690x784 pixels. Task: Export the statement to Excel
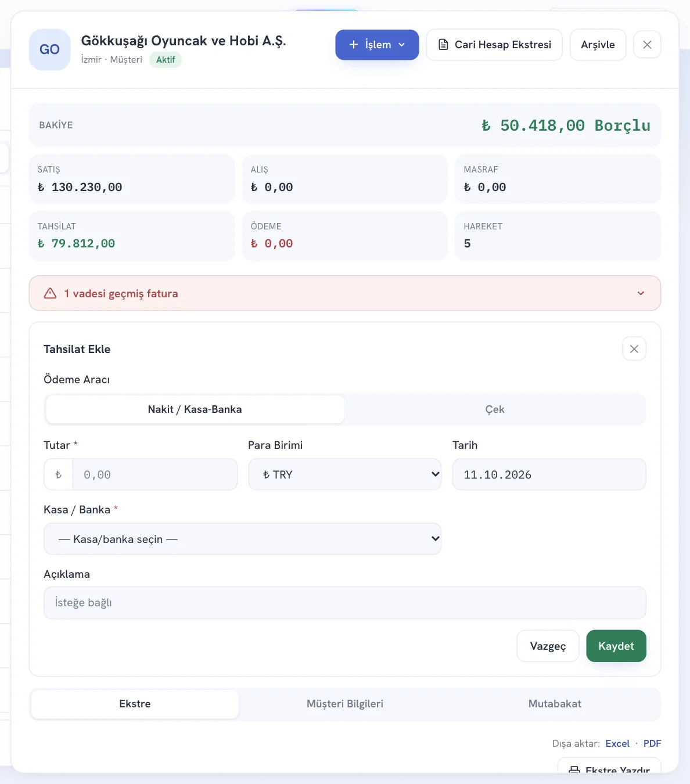tap(617, 743)
